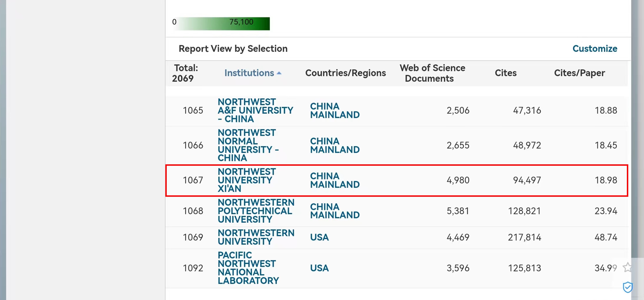This screenshot has height=300, width=644.
Task: Click the sort arrow beside Institutions
Action: tap(279, 73)
